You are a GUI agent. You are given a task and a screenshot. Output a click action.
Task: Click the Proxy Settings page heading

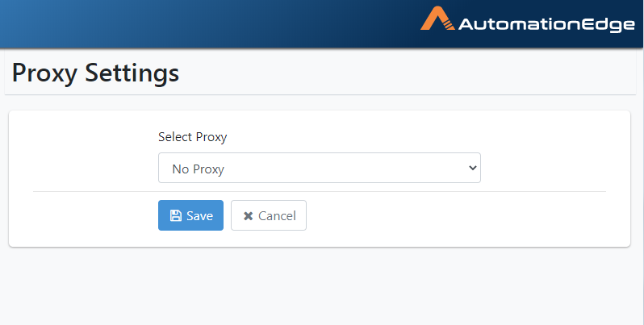click(x=95, y=73)
